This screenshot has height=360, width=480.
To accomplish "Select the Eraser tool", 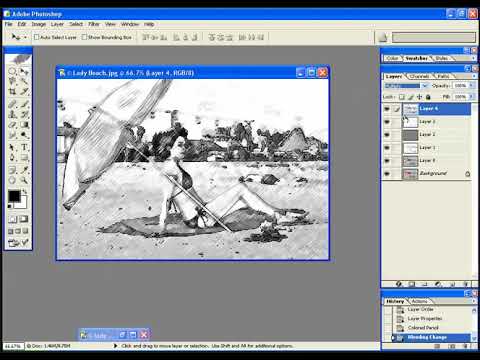I will [12, 125].
